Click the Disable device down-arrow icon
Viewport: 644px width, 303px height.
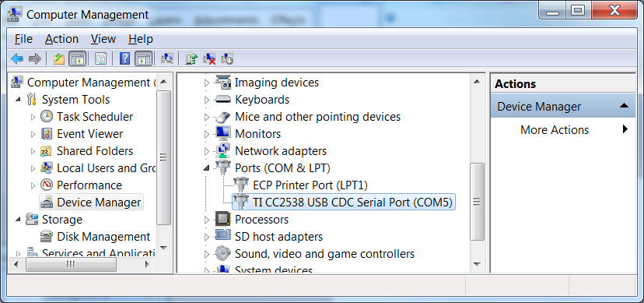point(227,58)
